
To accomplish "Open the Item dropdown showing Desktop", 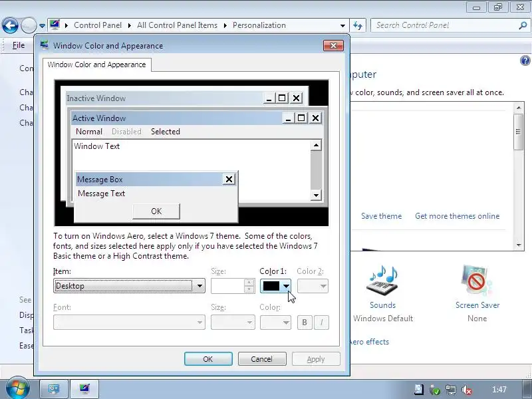I will pyautogui.click(x=129, y=286).
